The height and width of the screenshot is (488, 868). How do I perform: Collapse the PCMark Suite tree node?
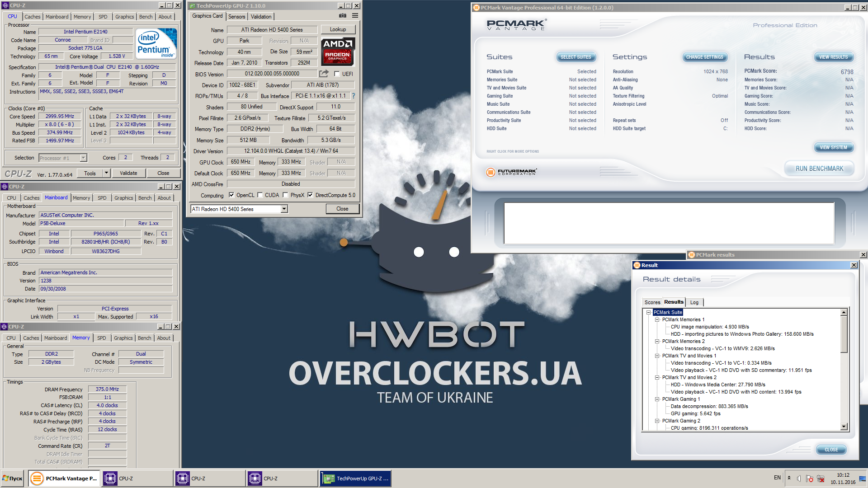[x=648, y=312]
